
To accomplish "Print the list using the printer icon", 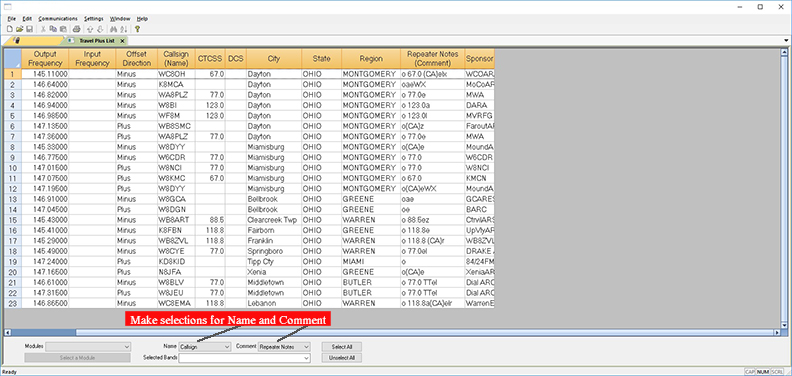I will click(x=76, y=29).
